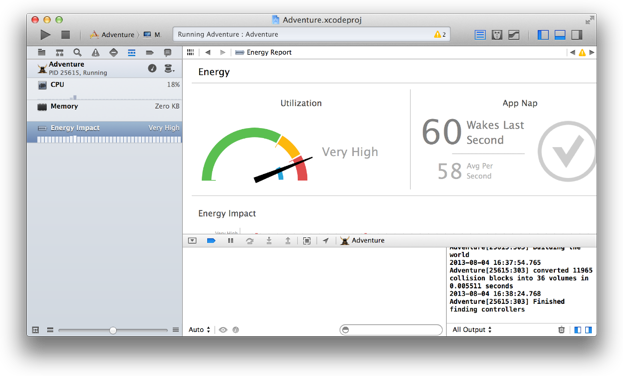Jump to next issue arrow

click(x=592, y=52)
